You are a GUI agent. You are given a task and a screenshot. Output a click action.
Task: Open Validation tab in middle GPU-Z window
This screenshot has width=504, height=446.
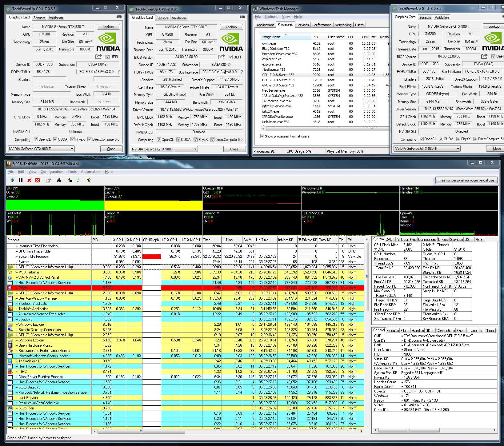179,18
